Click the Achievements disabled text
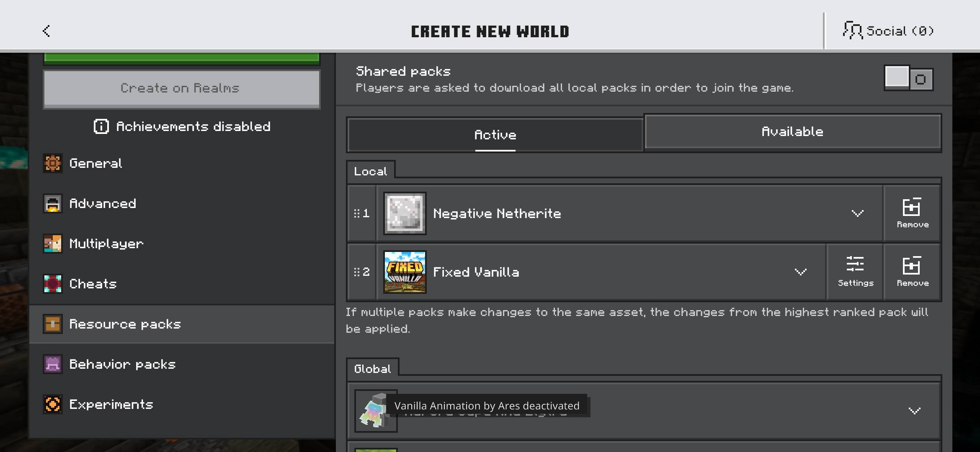This screenshot has height=452, width=980. (193, 126)
